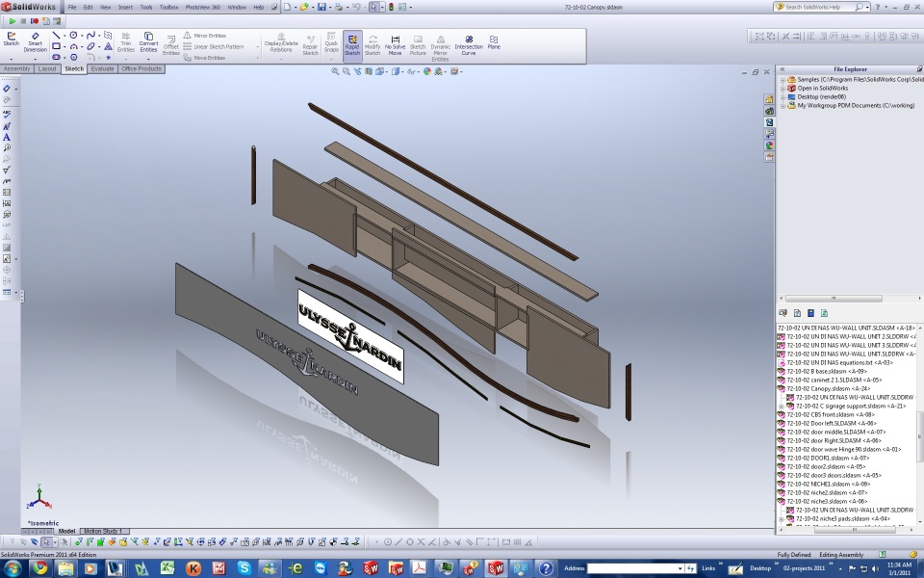Choose the Circle sketch tool
The height and width of the screenshot is (578, 924).
pyautogui.click(x=73, y=36)
